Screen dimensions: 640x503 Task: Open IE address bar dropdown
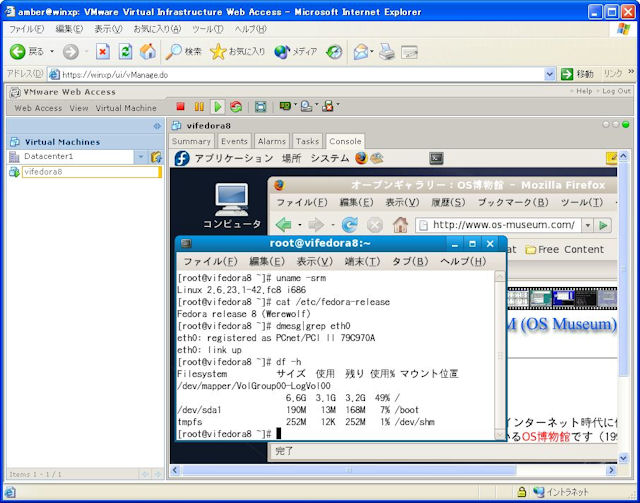[549, 74]
